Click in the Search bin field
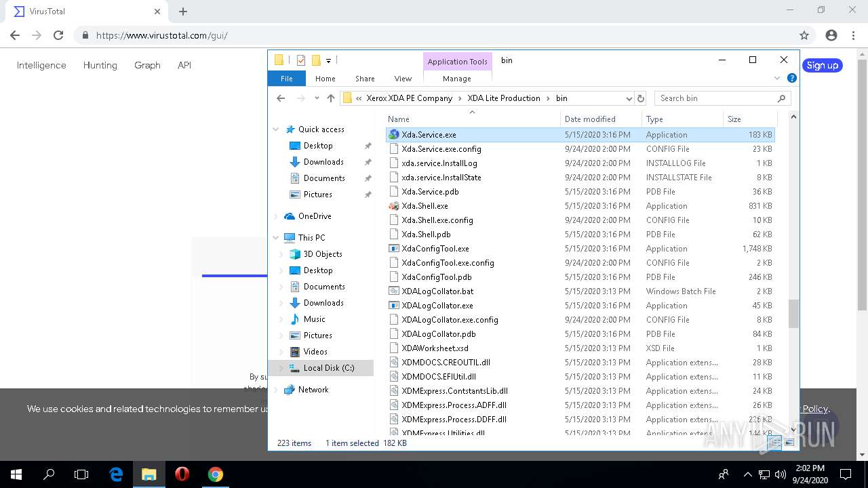Viewport: 868px width, 488px height. tap(723, 98)
